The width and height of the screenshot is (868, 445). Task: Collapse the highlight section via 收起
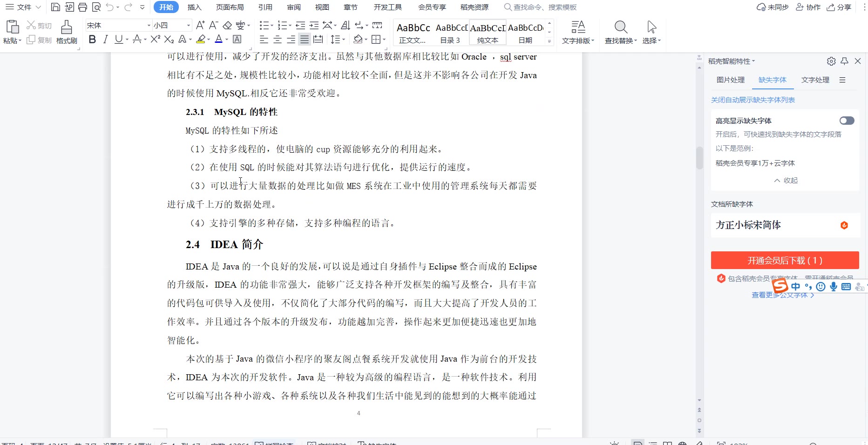click(x=786, y=180)
